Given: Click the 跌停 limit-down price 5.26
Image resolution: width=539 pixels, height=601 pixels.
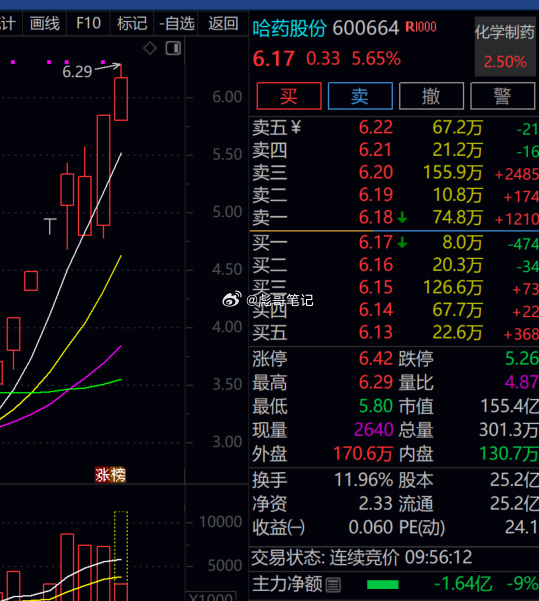Looking at the screenshot, I should pyautogui.click(x=522, y=359).
